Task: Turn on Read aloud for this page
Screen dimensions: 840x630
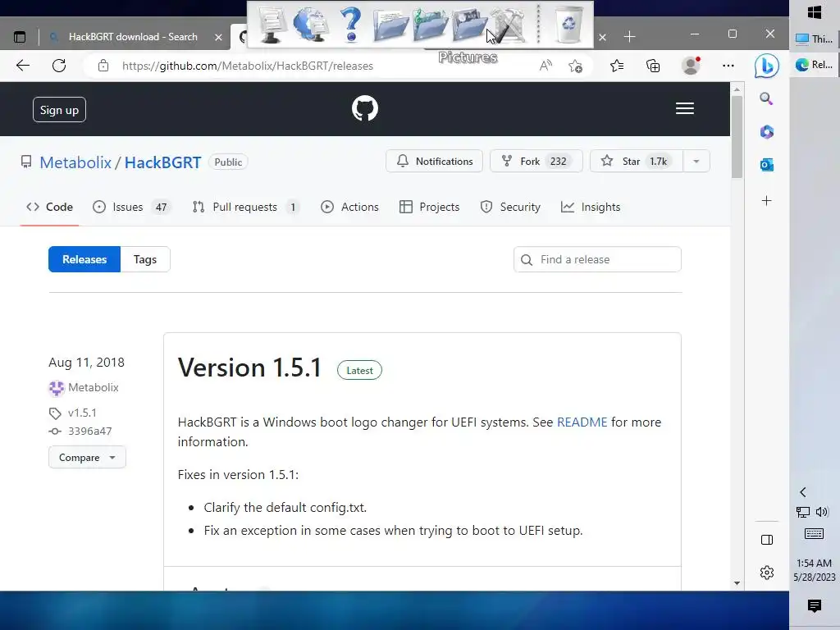Action: tap(546, 66)
